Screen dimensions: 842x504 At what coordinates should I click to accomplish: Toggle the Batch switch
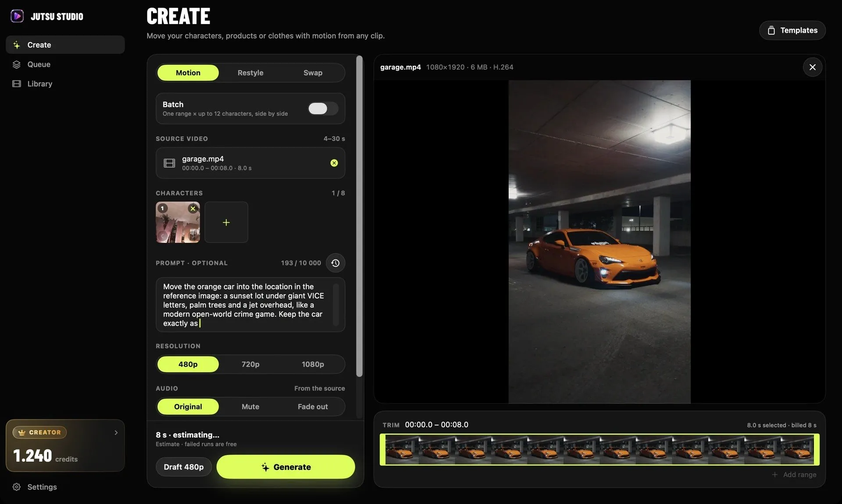pos(323,108)
